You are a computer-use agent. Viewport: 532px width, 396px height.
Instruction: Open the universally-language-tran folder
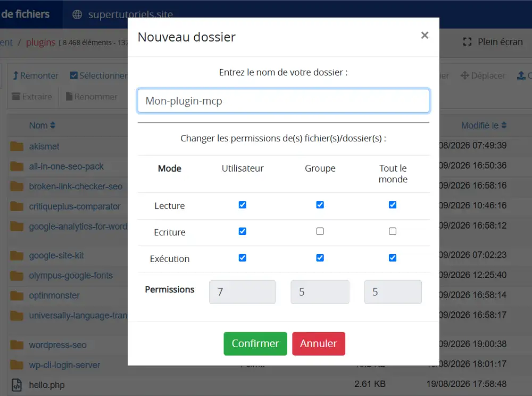pos(78,316)
